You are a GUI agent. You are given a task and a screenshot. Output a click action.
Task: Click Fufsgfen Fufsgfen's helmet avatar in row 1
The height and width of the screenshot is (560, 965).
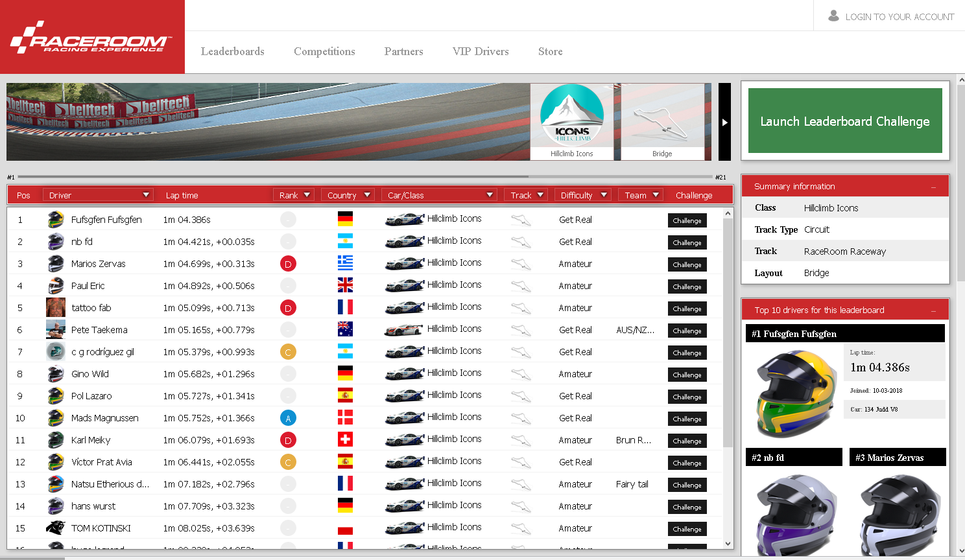click(x=56, y=220)
